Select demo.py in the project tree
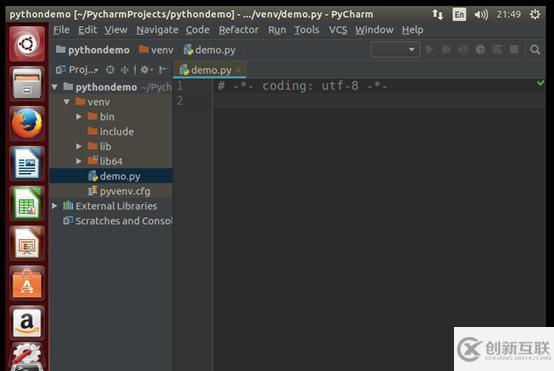The image size is (554, 371). (111, 176)
